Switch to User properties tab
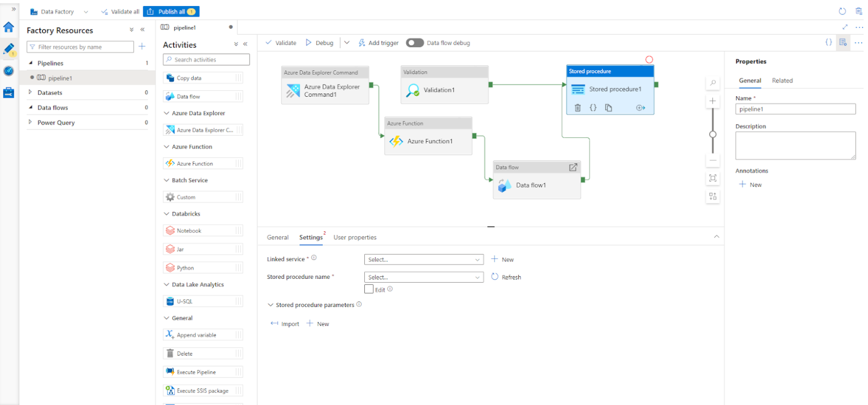 [355, 237]
